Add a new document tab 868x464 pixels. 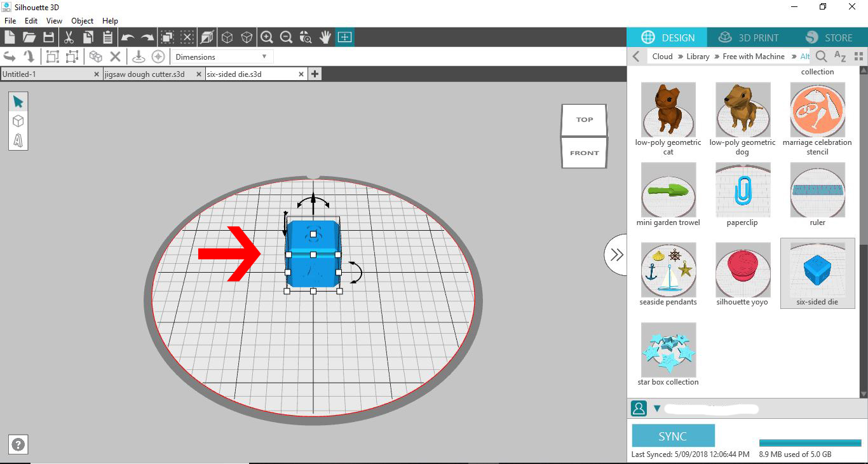315,74
